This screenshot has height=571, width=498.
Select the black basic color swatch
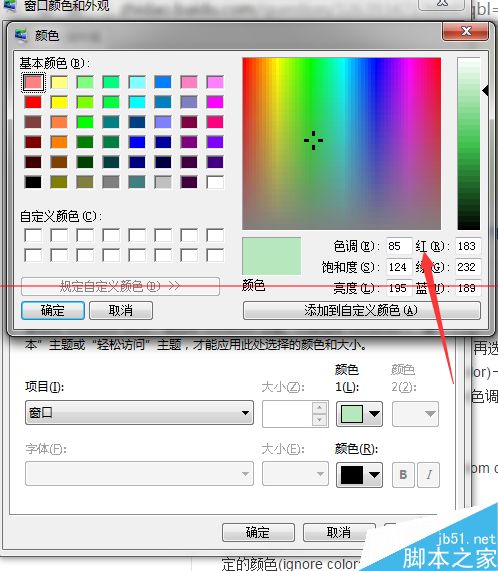33,182
